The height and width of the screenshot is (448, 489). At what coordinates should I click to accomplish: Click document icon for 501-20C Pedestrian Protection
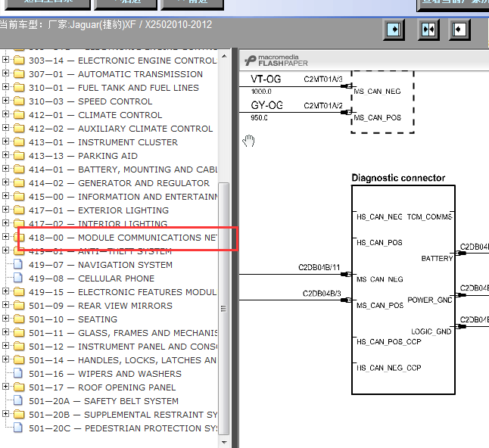pos(18,428)
